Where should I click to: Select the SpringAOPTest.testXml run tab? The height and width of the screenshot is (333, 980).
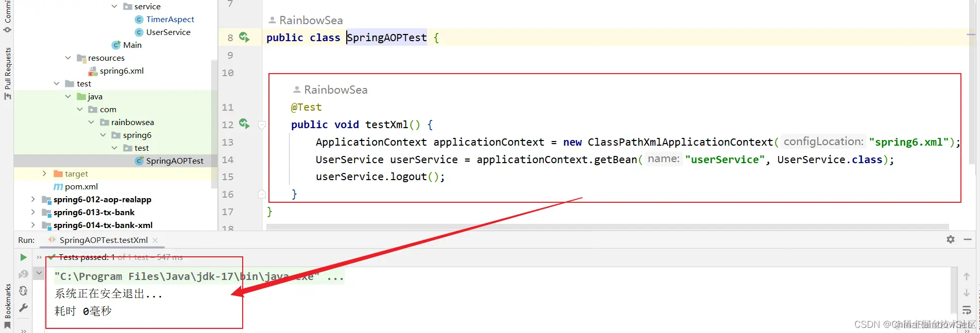click(x=103, y=240)
